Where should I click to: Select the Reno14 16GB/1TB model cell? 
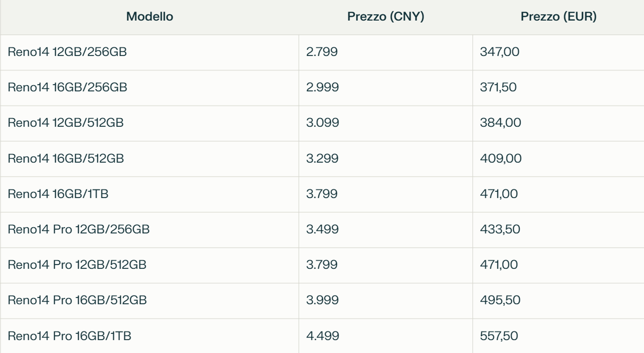[150, 194]
